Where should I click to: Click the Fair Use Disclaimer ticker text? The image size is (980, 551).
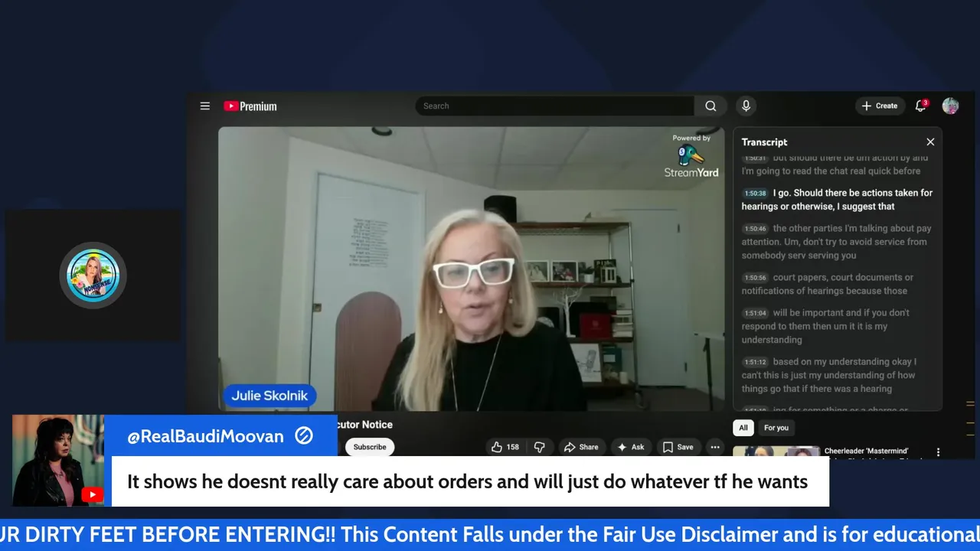(490, 535)
